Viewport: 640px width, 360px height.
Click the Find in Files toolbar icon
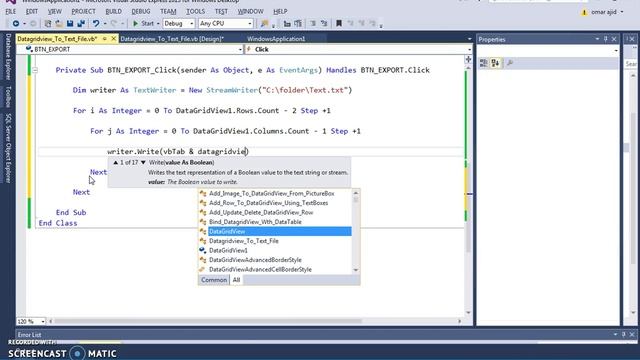[264, 24]
